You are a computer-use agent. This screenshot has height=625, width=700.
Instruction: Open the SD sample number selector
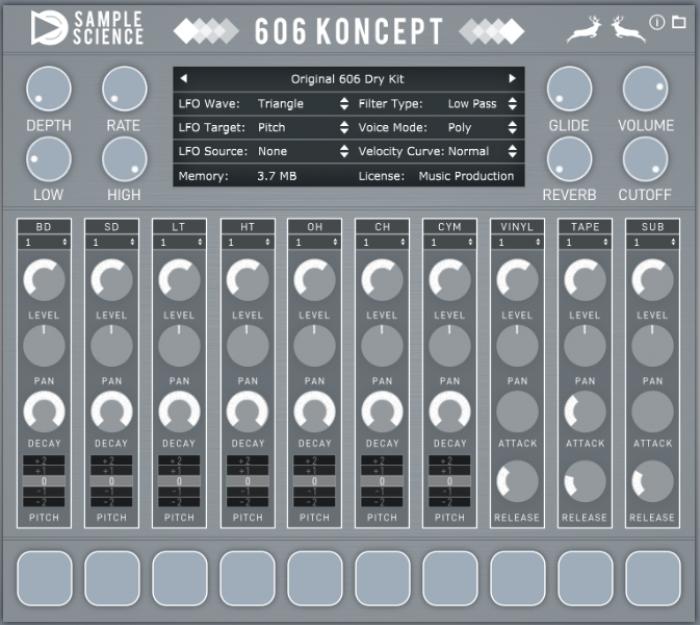(x=112, y=242)
